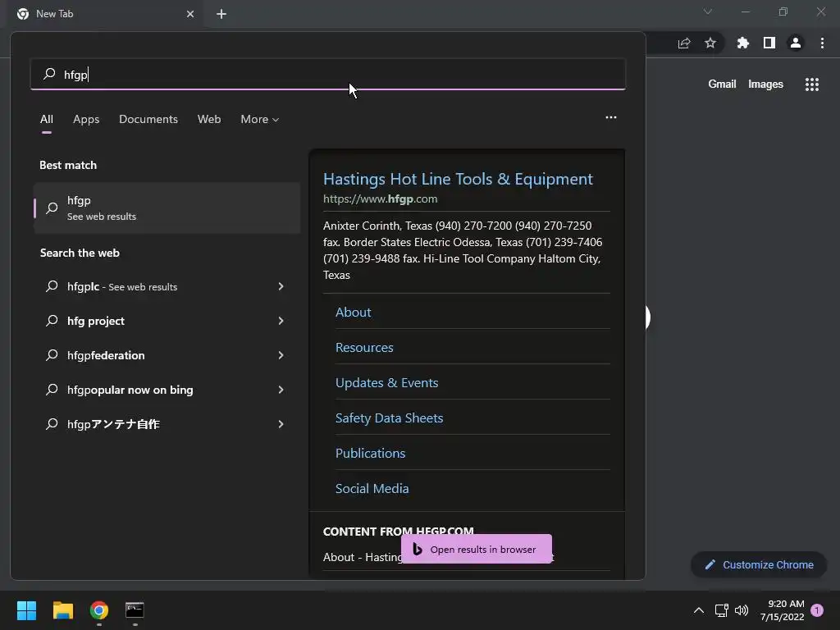Image resolution: width=840 pixels, height=630 pixels.
Task: Expand the hfg project suggestion arrow
Action: (281, 321)
